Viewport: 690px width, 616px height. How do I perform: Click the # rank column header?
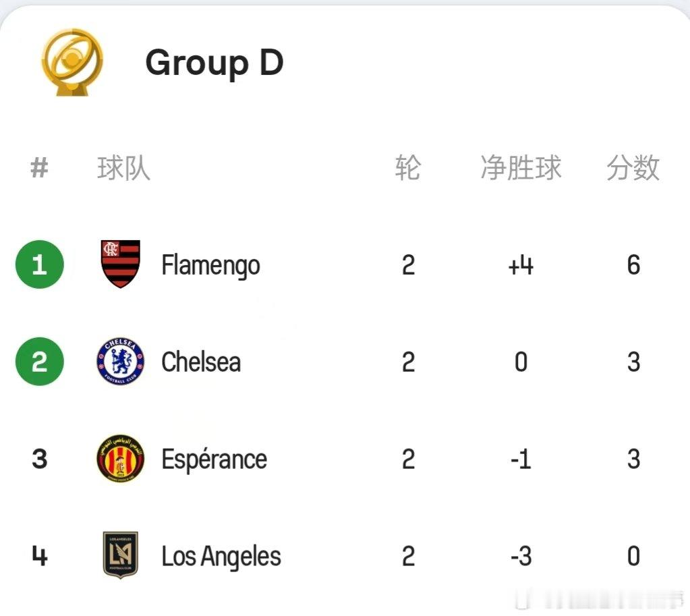pyautogui.click(x=39, y=168)
